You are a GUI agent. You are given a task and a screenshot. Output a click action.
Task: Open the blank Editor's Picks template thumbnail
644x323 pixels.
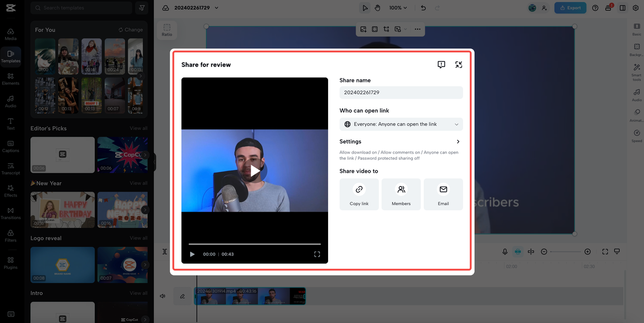point(62,155)
